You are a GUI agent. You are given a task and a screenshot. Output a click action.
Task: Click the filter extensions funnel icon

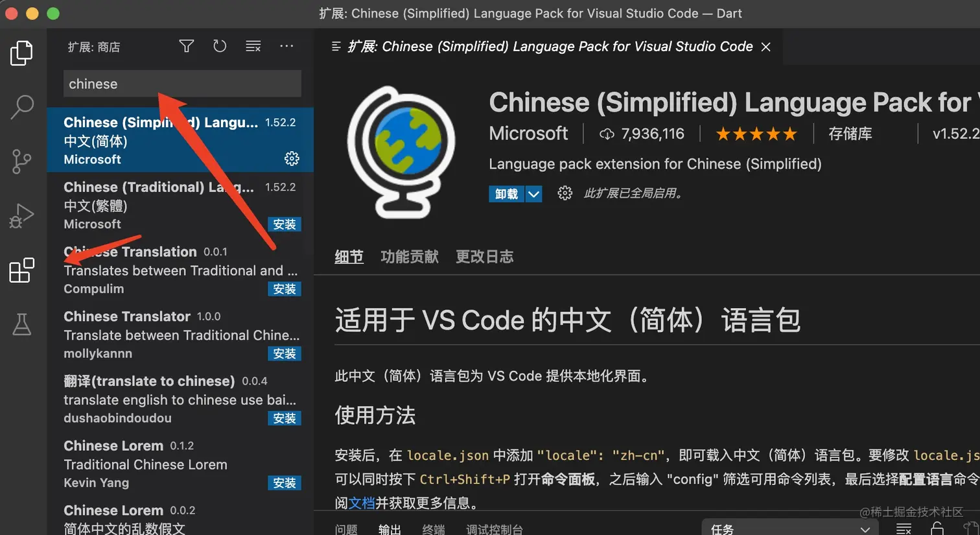[187, 46]
